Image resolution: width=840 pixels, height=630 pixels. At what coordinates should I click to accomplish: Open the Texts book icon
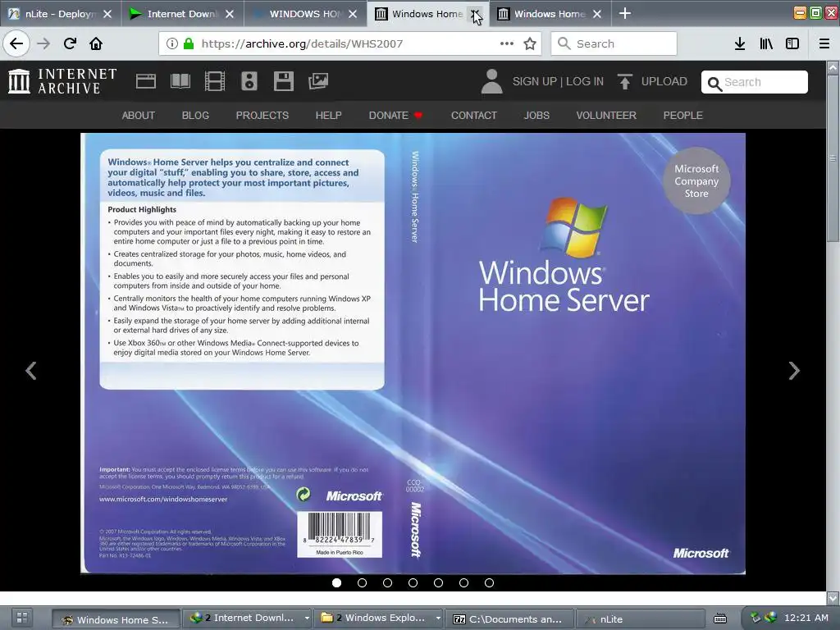(180, 81)
